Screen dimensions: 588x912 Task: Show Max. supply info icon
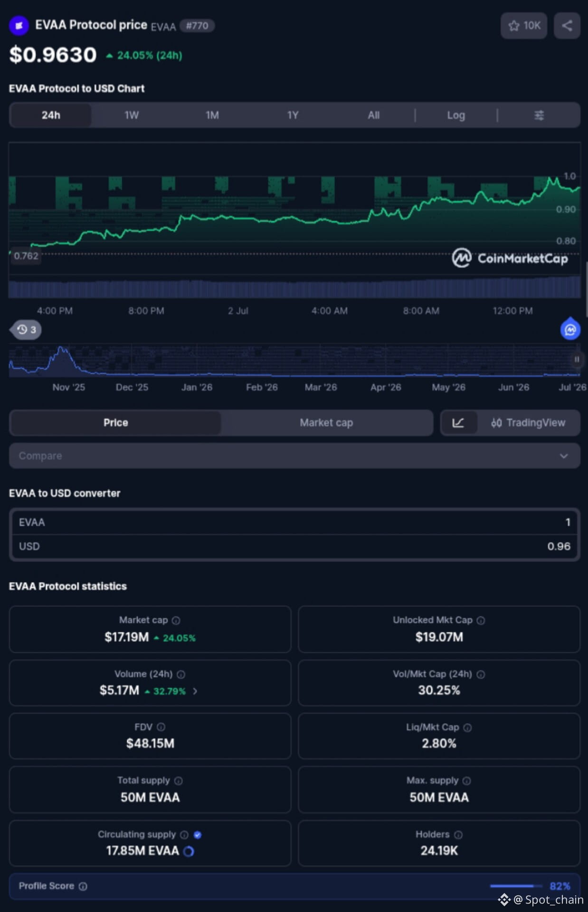pyautogui.click(x=467, y=781)
